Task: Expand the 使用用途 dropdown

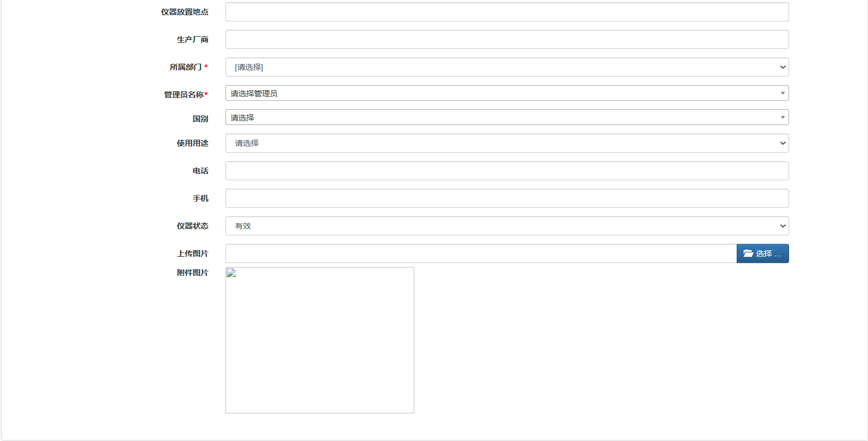Action: point(782,143)
